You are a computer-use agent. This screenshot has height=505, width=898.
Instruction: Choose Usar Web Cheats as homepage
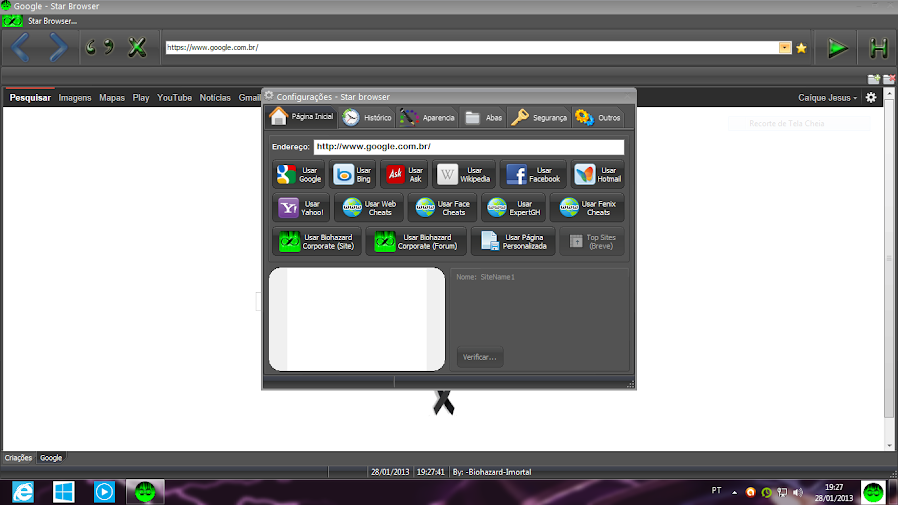click(x=369, y=208)
